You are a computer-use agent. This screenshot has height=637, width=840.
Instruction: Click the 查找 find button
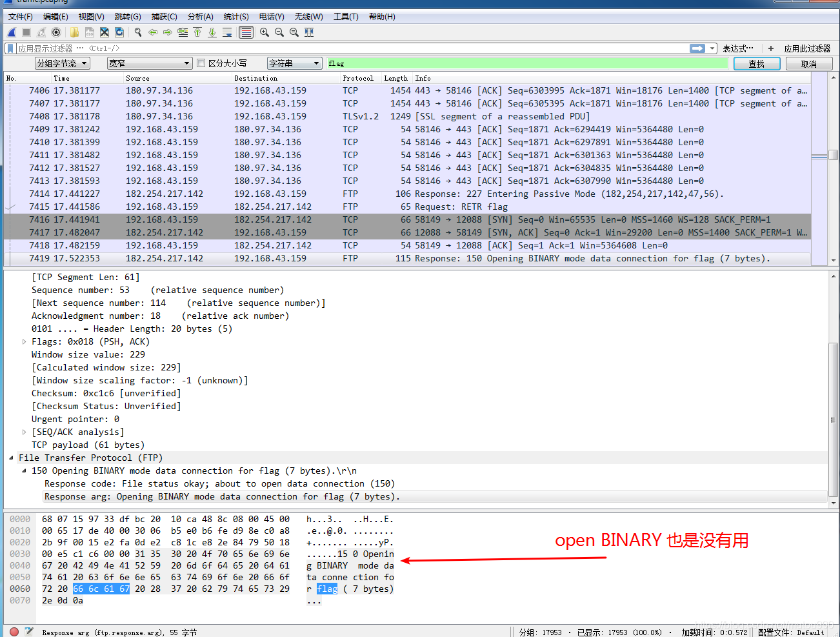click(x=757, y=64)
